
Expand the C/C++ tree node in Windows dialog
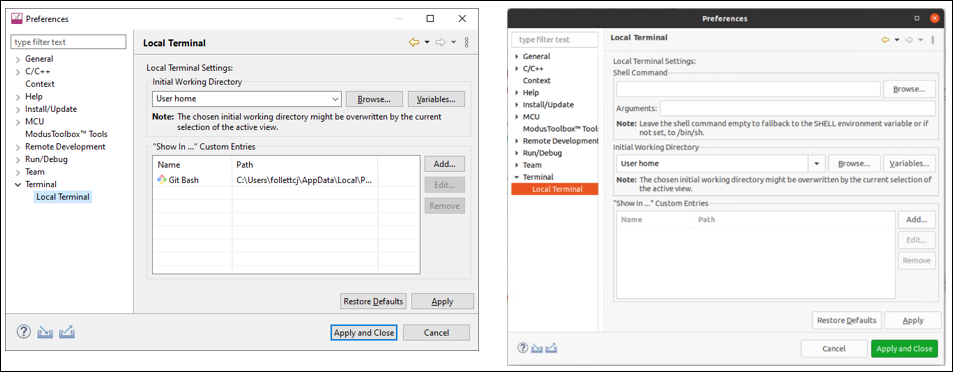point(18,72)
